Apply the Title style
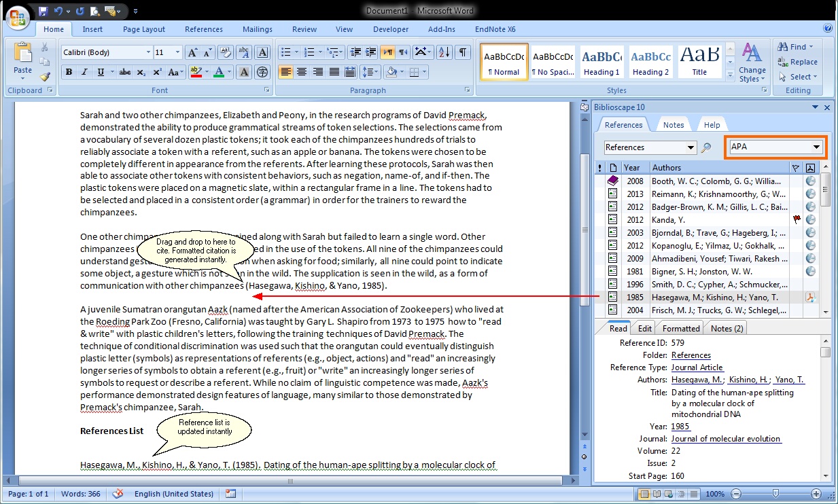This screenshot has height=504, width=838. point(699,62)
